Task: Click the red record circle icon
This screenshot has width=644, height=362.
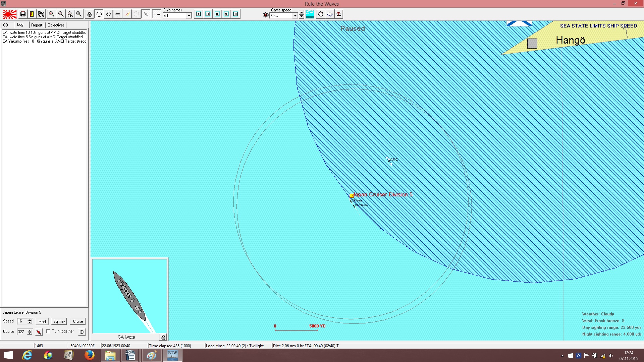Action: 266,15
